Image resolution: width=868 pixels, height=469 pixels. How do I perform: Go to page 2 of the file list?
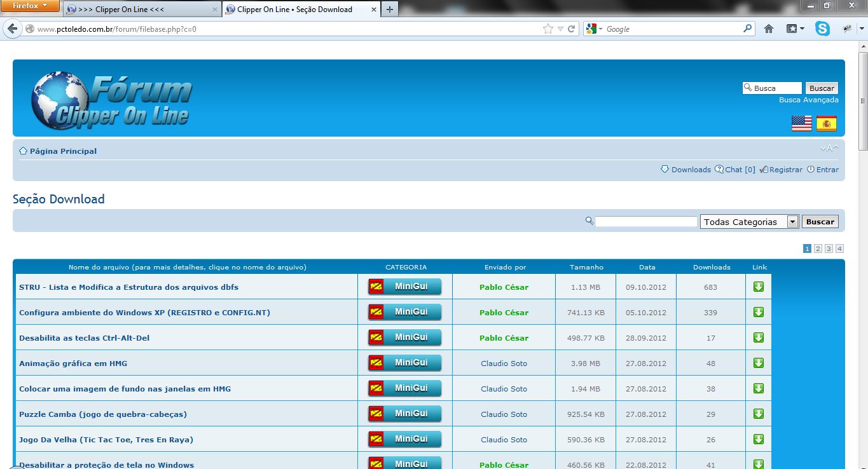(x=818, y=248)
